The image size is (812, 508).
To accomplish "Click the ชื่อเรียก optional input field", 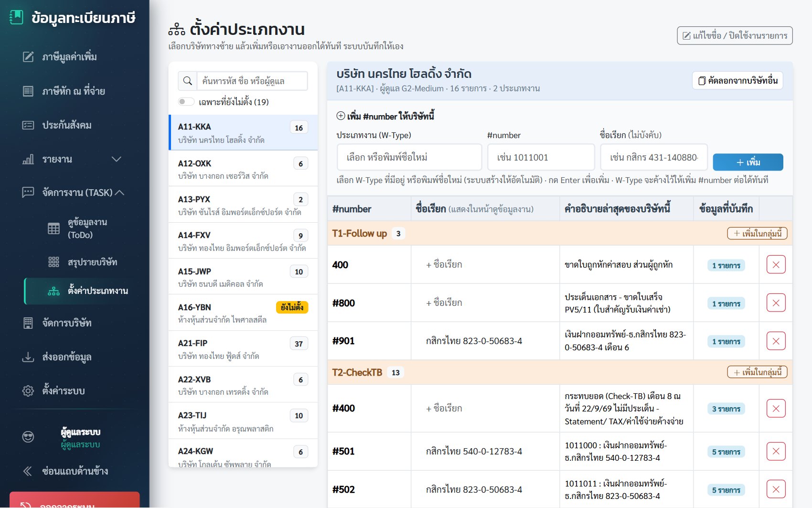I will (653, 157).
